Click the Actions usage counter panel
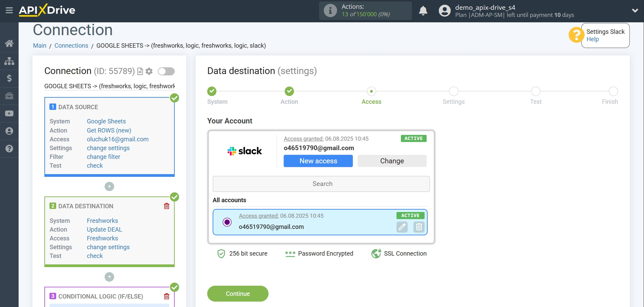The height and width of the screenshot is (307, 644). click(x=365, y=10)
